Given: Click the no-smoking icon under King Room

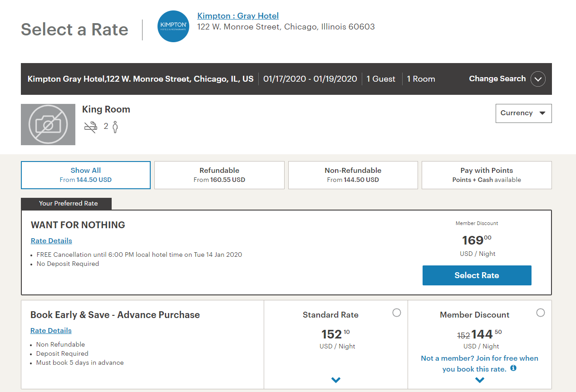Looking at the screenshot, I should coord(91,127).
